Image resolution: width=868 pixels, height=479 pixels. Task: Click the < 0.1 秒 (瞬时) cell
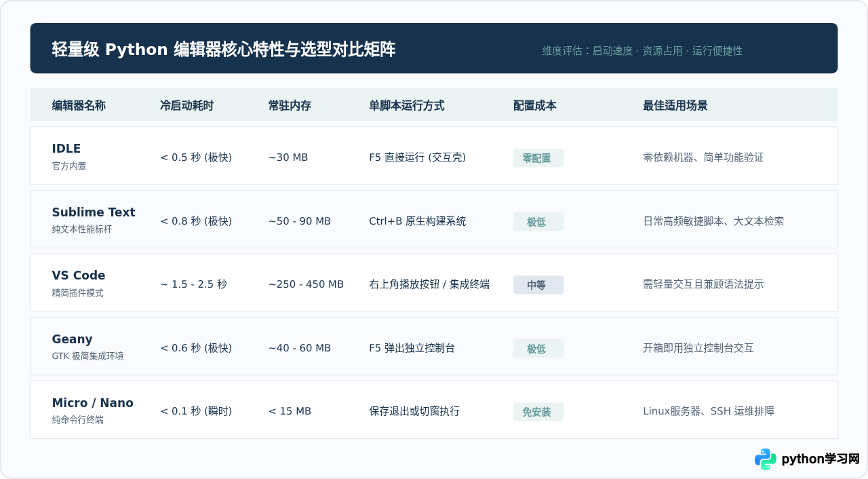click(x=196, y=411)
